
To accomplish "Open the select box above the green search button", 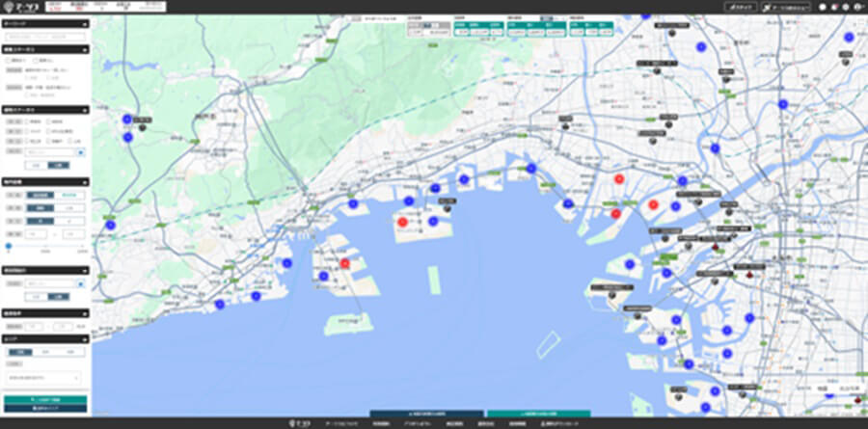I will (x=42, y=378).
